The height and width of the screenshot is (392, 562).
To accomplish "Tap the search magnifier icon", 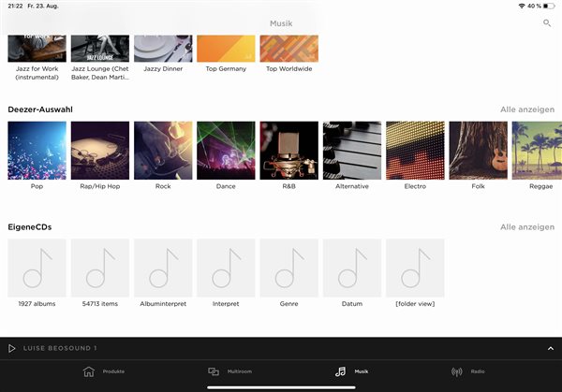I will click(x=547, y=22).
